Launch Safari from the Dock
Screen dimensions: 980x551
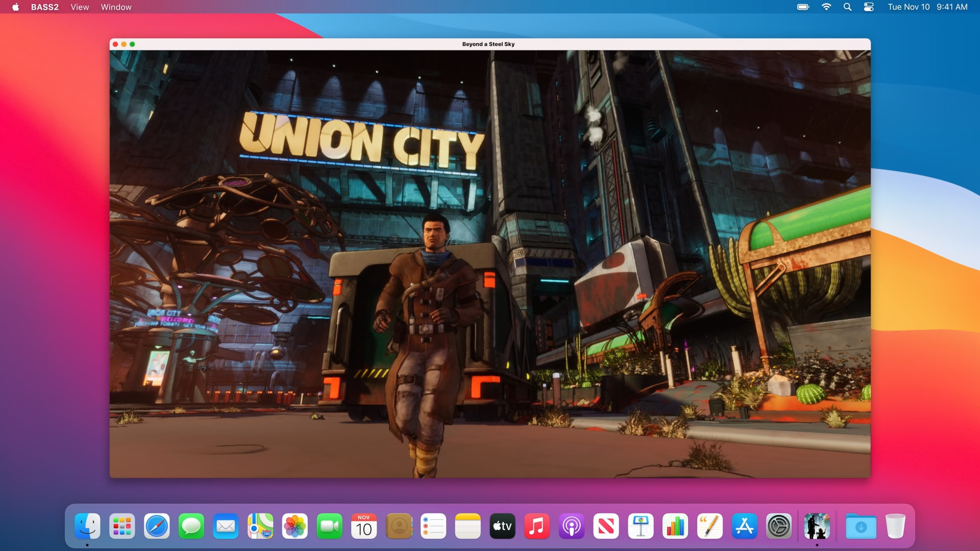point(157,526)
